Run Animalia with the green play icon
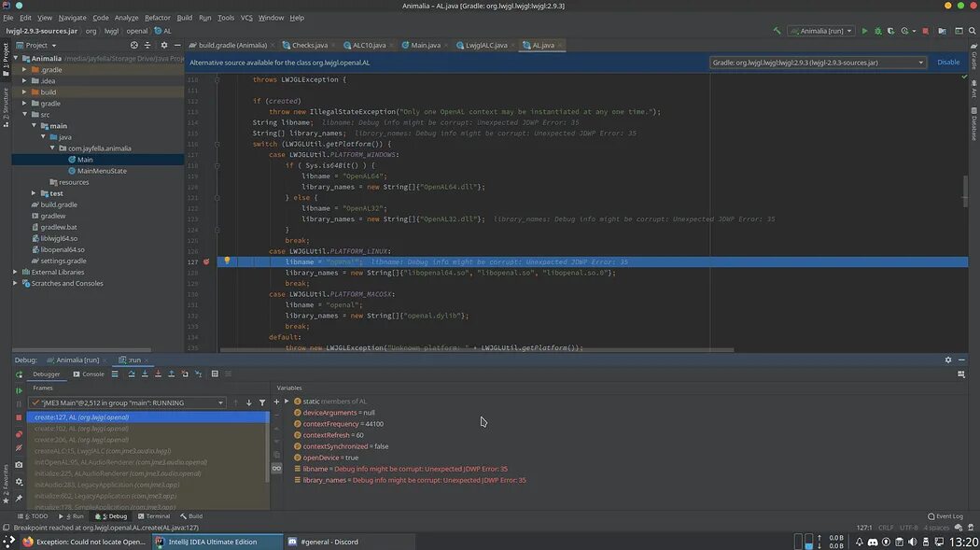 tap(864, 31)
